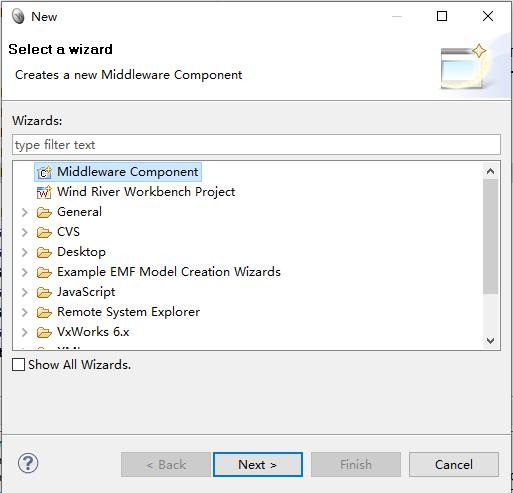Click the Desktop folder icon
The width and height of the screenshot is (513, 493).
click(44, 252)
